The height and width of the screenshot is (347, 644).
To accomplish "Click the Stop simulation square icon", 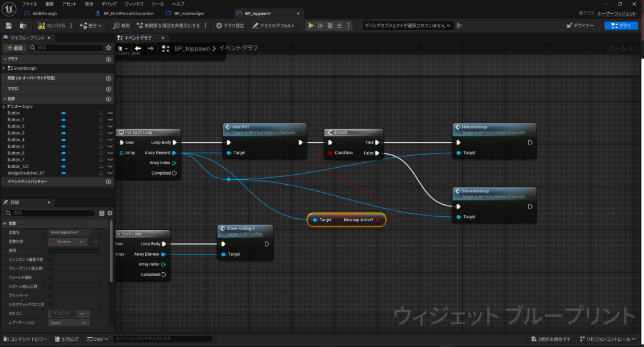I will pos(330,26).
